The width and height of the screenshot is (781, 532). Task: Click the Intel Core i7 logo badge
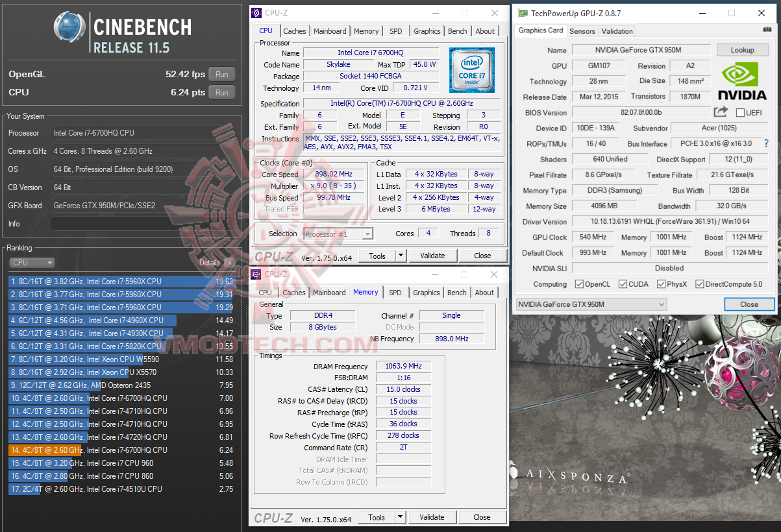(472, 70)
